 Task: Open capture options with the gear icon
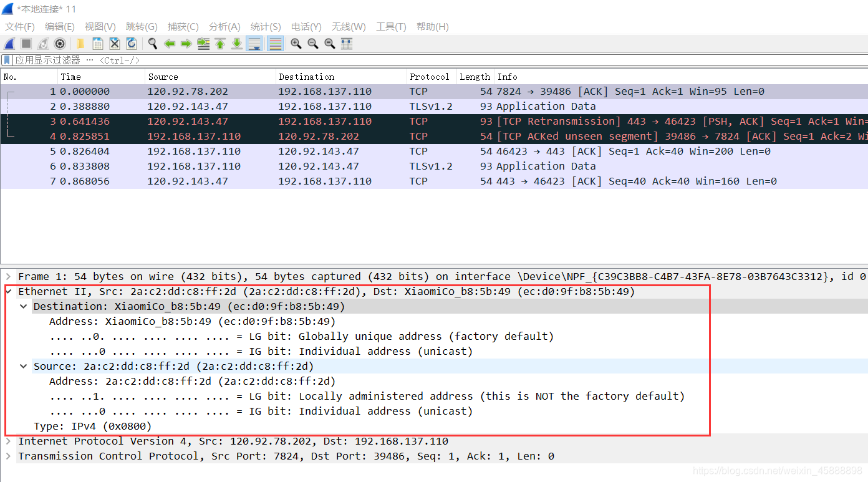tap(60, 44)
